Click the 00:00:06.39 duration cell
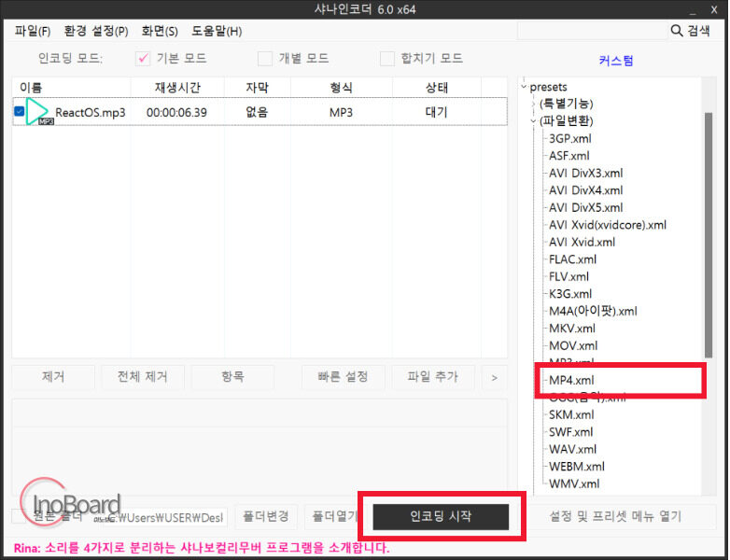This screenshot has height=560, width=730. point(176,113)
